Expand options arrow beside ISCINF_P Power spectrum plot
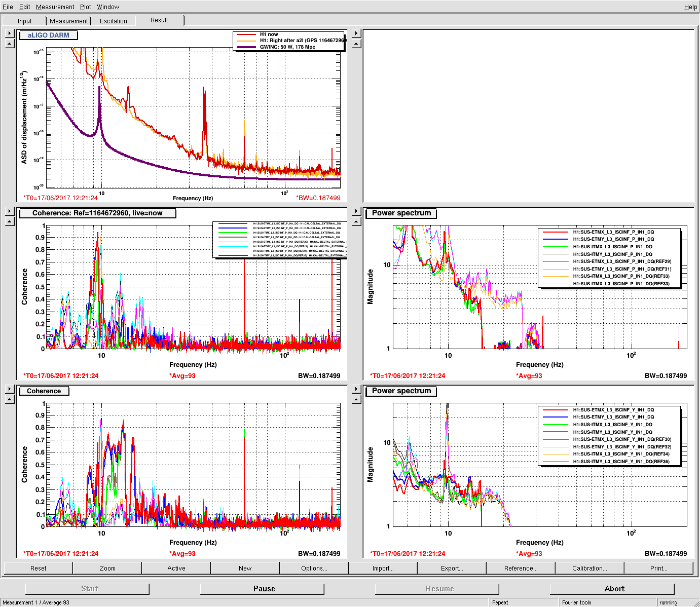700x607 pixels. tap(356, 211)
